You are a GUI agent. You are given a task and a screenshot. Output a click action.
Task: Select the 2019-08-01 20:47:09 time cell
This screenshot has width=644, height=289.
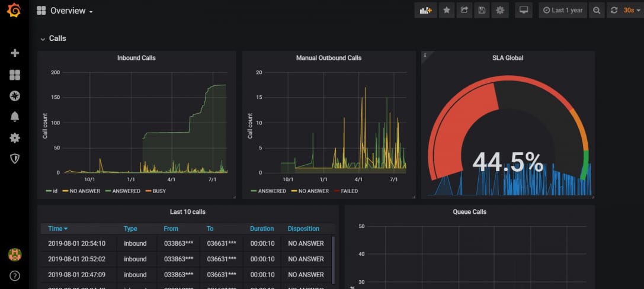point(77,275)
